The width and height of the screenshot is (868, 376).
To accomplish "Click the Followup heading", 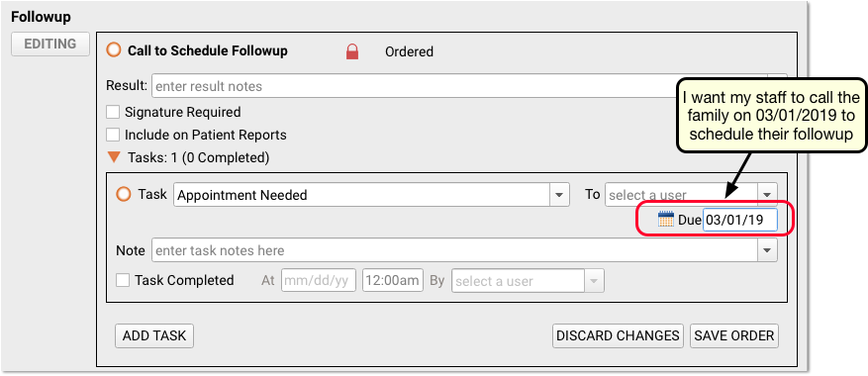I will point(41,17).
